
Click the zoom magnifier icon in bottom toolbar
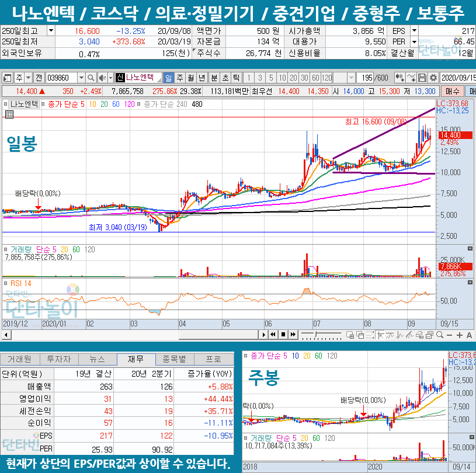(x=440, y=335)
